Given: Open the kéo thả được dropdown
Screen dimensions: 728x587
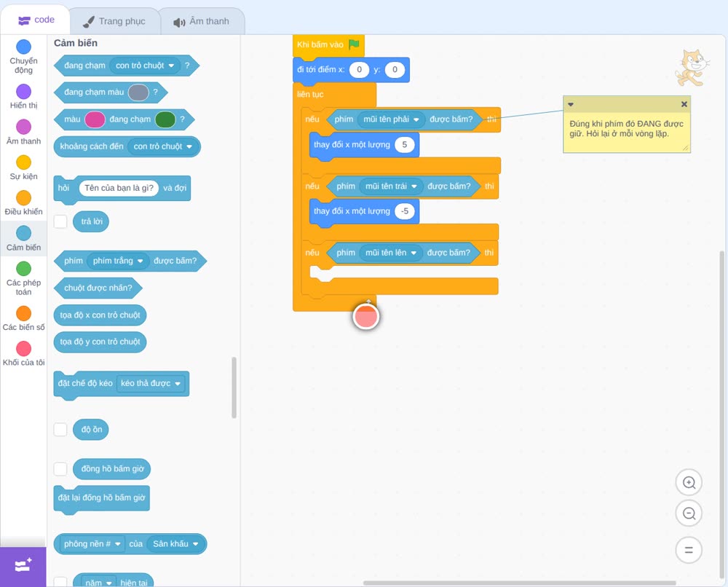Looking at the screenshot, I should tap(151, 384).
